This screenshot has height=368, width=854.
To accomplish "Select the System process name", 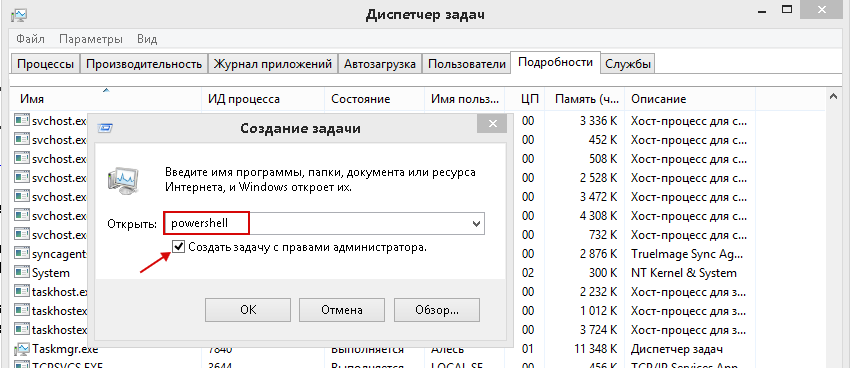I will (51, 273).
